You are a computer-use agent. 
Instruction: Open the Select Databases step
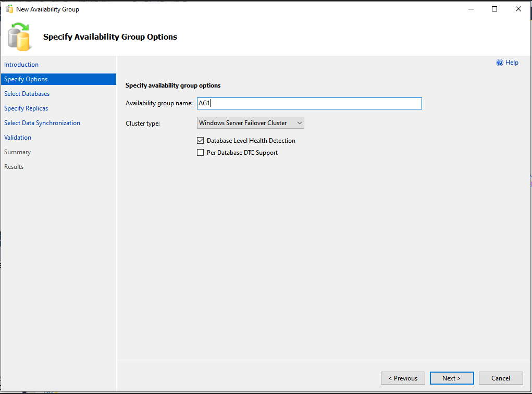[27, 94]
